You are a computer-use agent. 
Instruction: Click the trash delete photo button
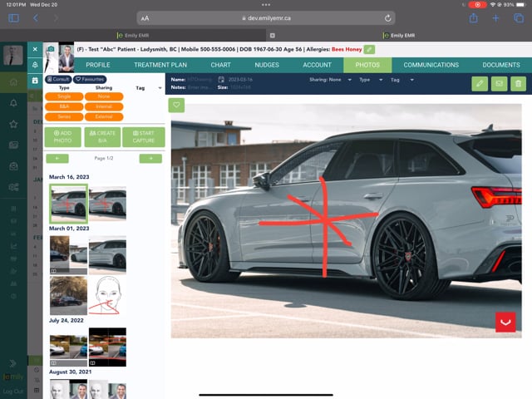click(x=518, y=83)
